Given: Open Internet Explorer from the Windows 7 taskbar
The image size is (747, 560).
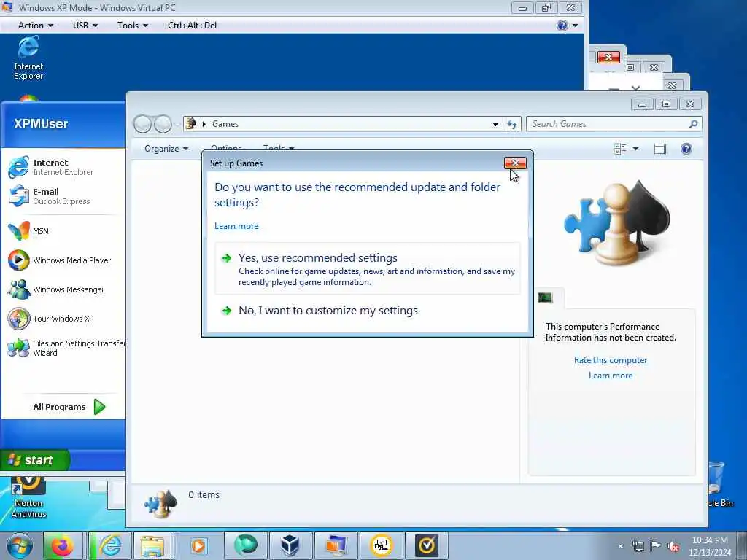Looking at the screenshot, I should [x=110, y=545].
